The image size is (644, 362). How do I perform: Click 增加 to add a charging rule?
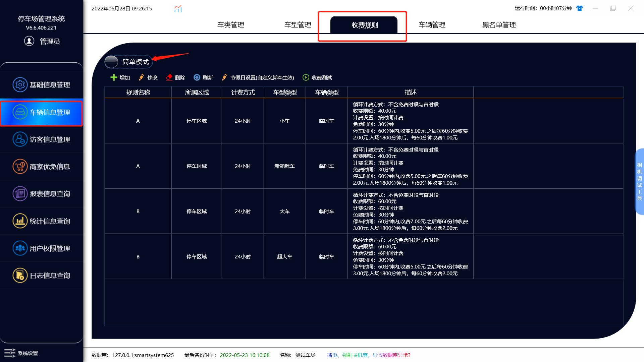120,77
